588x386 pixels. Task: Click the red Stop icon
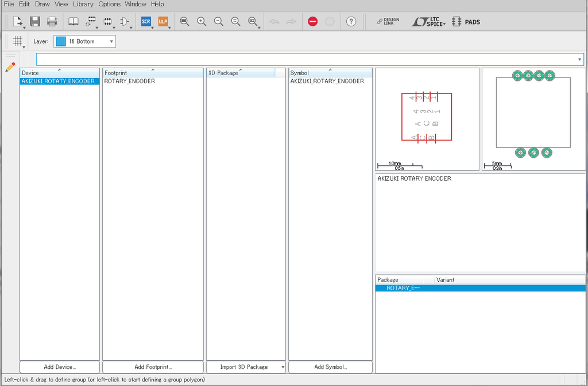[x=313, y=21]
